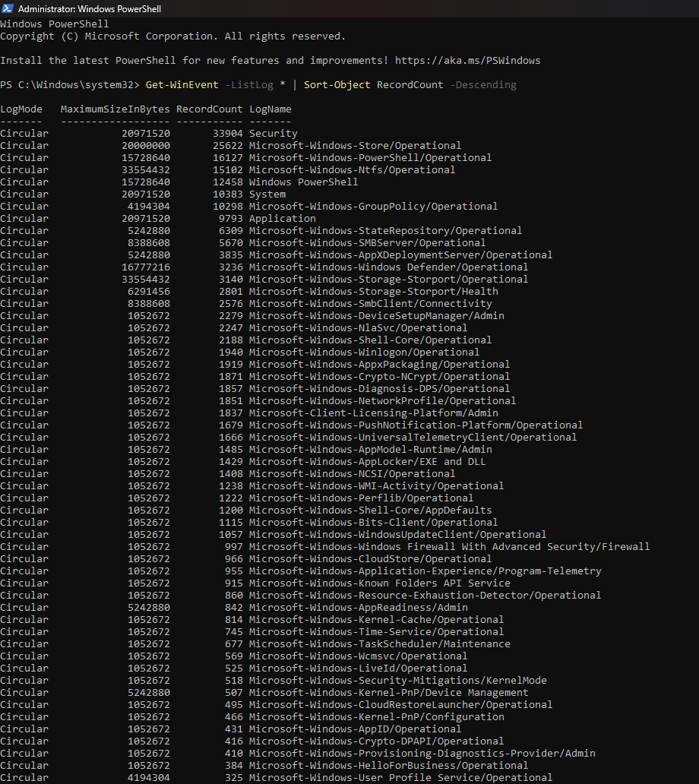Screen dimensions: 699x784
Task: Click 'Microsoft-Windows-AppReadiness/Admin' entry
Action: [358, 608]
